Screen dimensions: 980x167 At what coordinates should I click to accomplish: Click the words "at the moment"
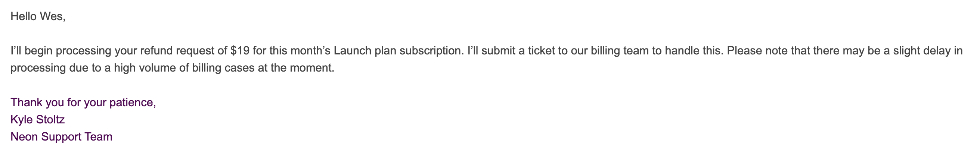tap(295, 68)
